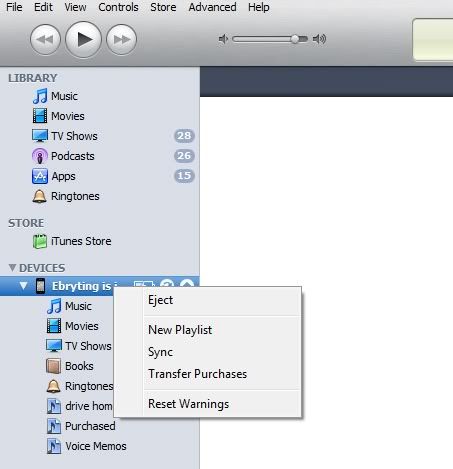The image size is (453, 469).
Task: Open the Apps library icon
Action: tap(40, 176)
